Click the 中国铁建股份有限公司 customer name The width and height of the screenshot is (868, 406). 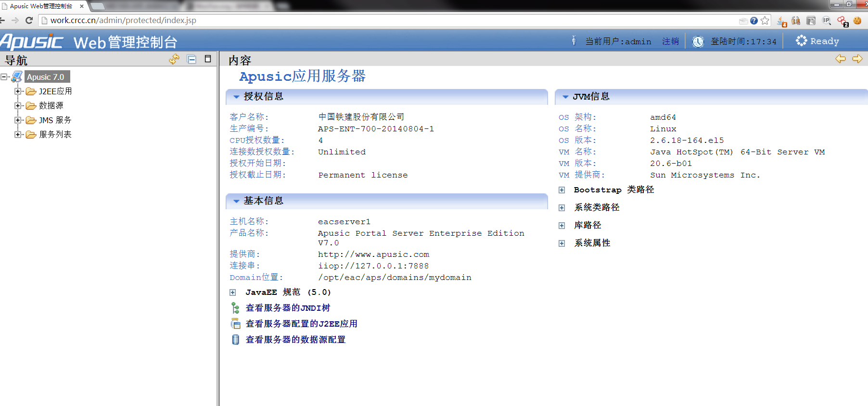[x=361, y=117]
